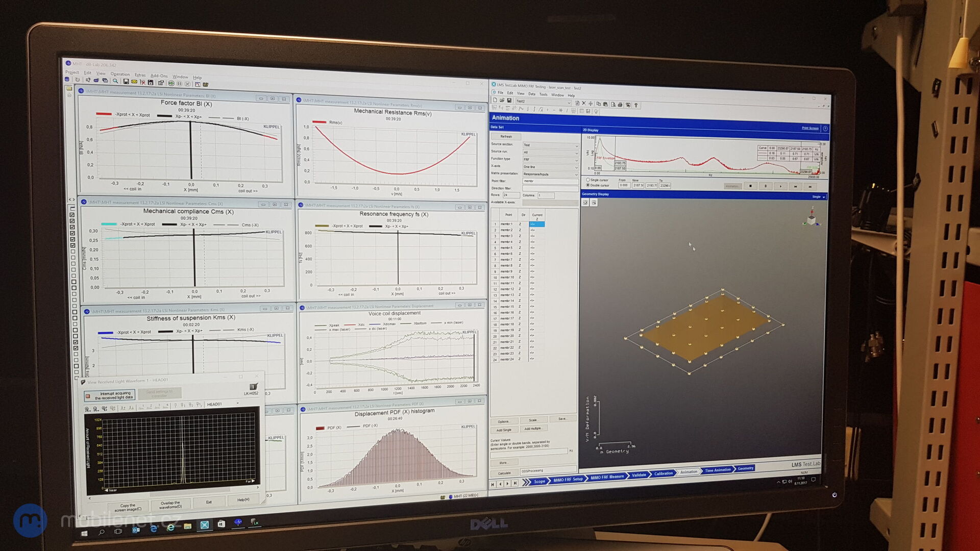
Task: Click the question mark help icon in LMS toolbar
Action: (636, 105)
